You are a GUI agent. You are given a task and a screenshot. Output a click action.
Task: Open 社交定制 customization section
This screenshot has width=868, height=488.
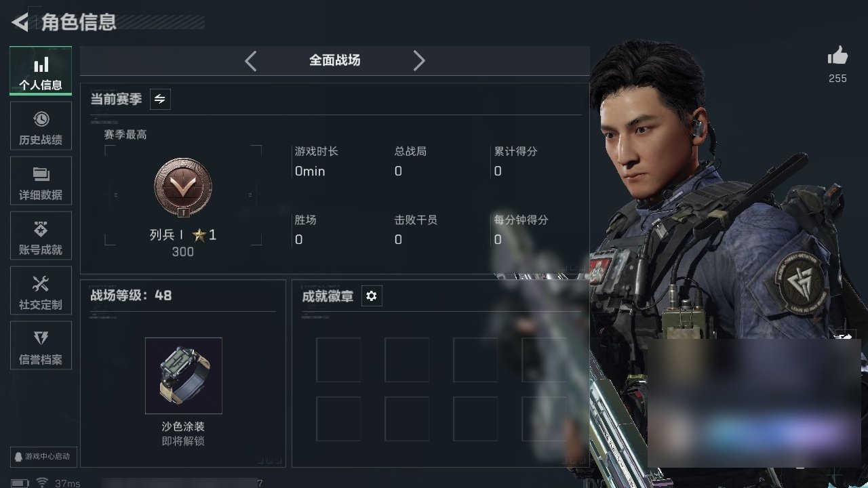41,292
